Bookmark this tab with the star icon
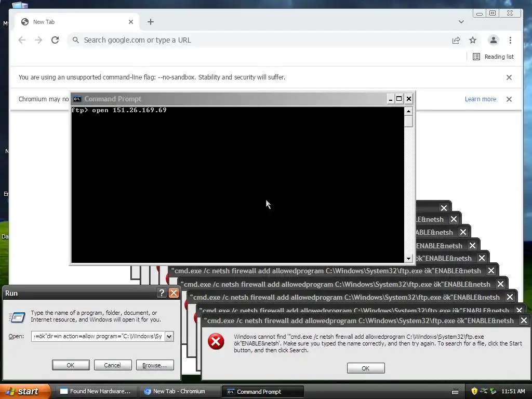This screenshot has width=532, height=399. [473, 40]
